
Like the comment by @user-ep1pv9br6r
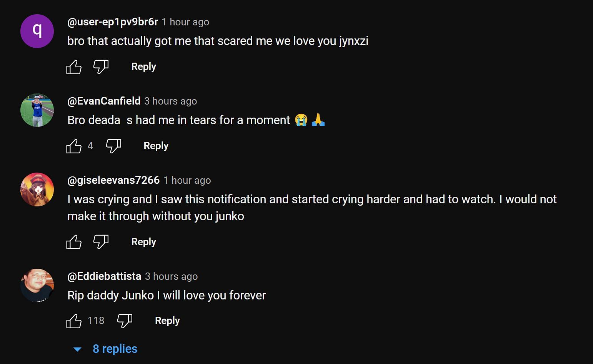74,67
